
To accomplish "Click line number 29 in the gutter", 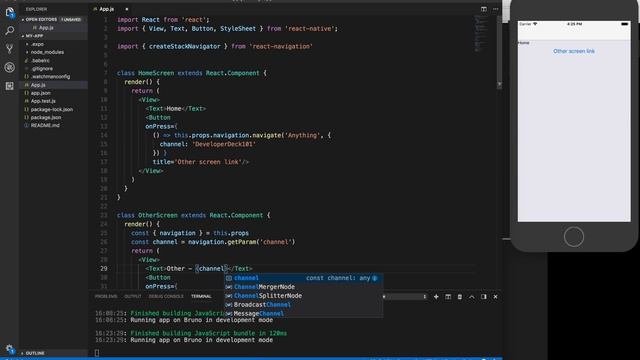I will tap(104, 269).
